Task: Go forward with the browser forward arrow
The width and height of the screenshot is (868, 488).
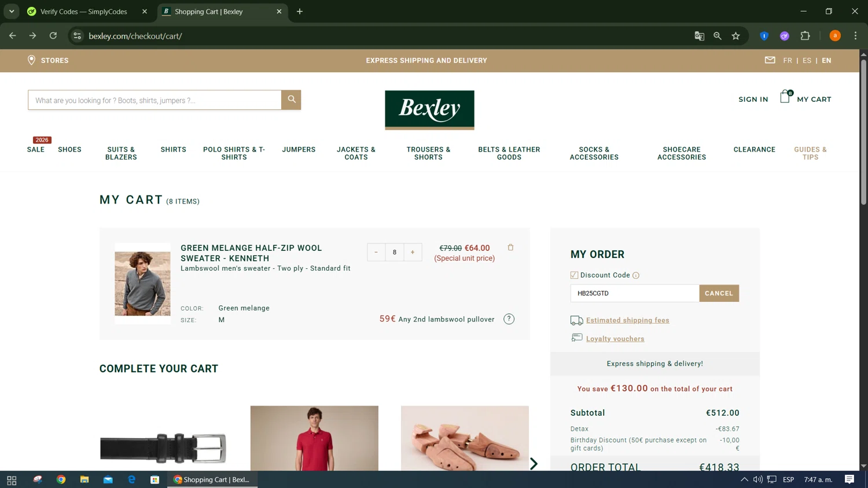Action: pyautogui.click(x=32, y=36)
